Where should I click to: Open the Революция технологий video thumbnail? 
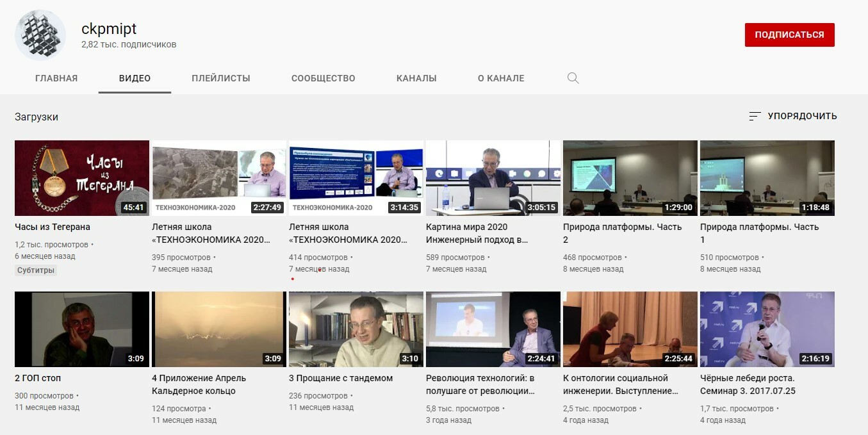[493, 329]
